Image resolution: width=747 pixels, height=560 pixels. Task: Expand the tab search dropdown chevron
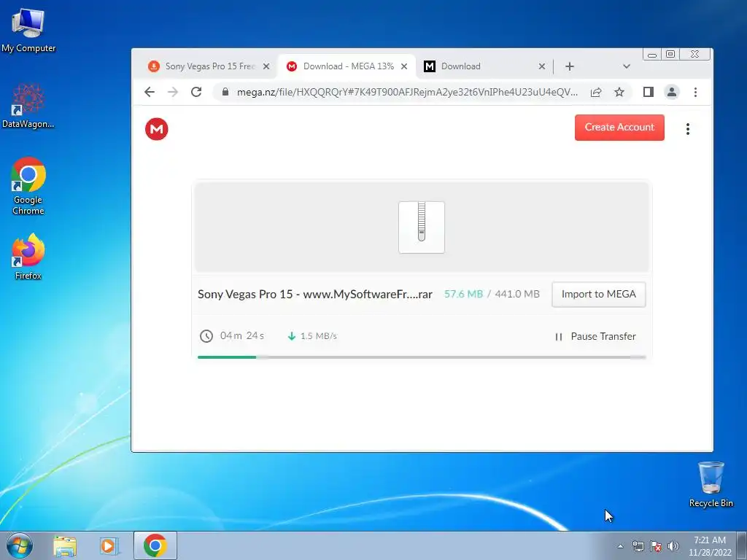627,66
